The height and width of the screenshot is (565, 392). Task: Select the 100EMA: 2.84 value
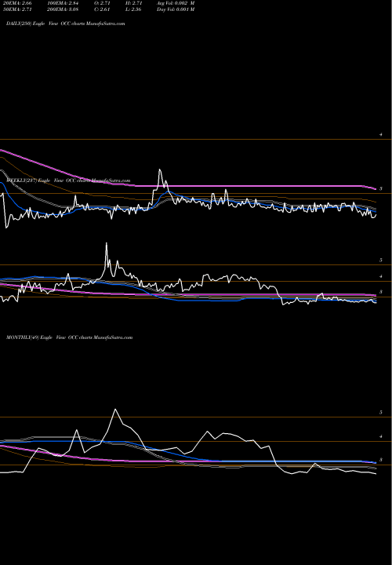click(63, 3)
